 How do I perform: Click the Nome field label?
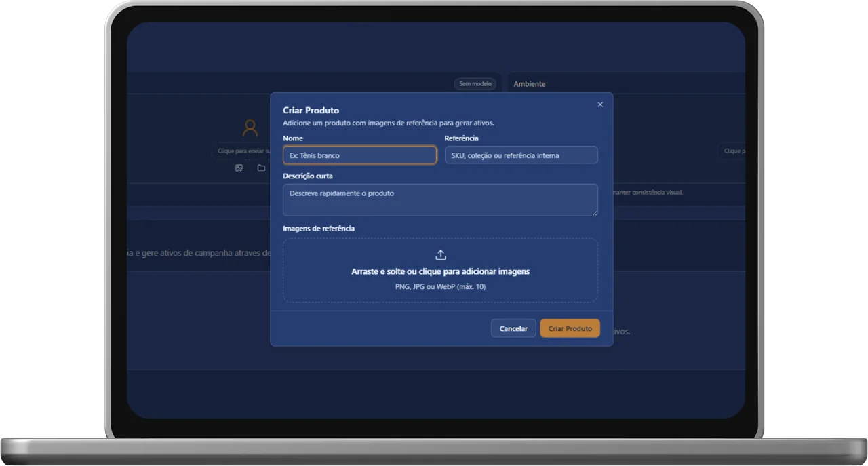pos(293,138)
